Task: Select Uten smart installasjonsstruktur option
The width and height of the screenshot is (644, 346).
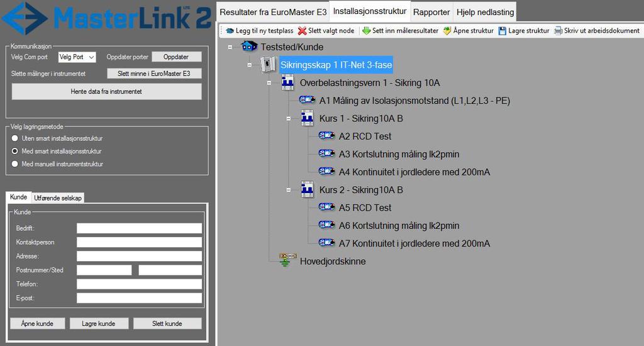Action: pyautogui.click(x=15, y=138)
